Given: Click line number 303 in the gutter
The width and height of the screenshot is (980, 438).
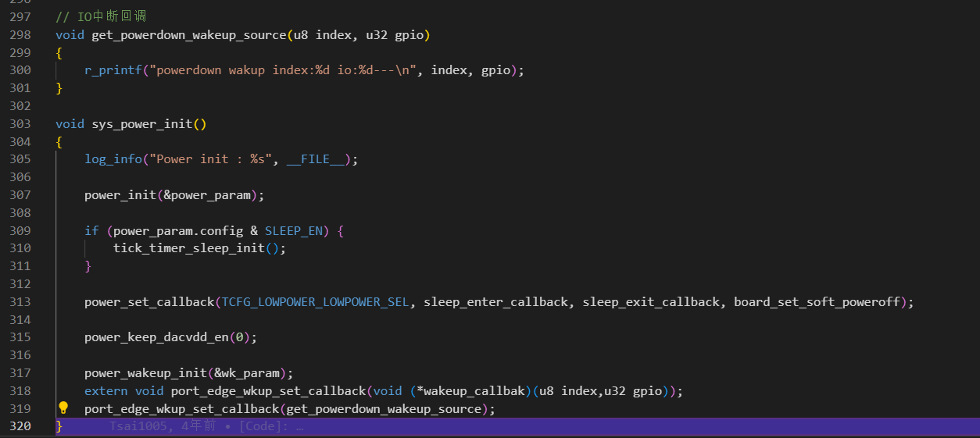Looking at the screenshot, I should (20, 123).
